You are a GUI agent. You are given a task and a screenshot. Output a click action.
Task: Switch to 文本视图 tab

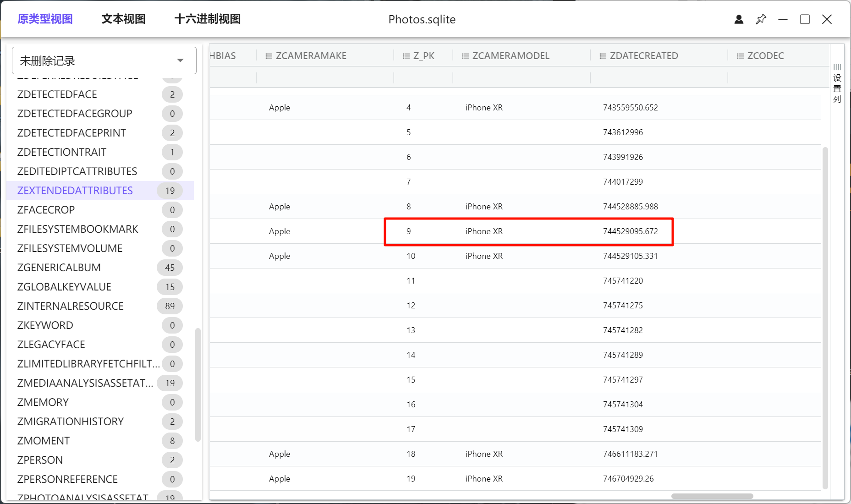[123, 19]
